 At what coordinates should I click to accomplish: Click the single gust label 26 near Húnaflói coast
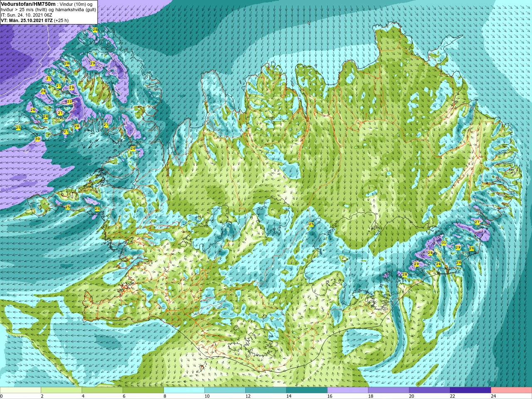point(133,148)
